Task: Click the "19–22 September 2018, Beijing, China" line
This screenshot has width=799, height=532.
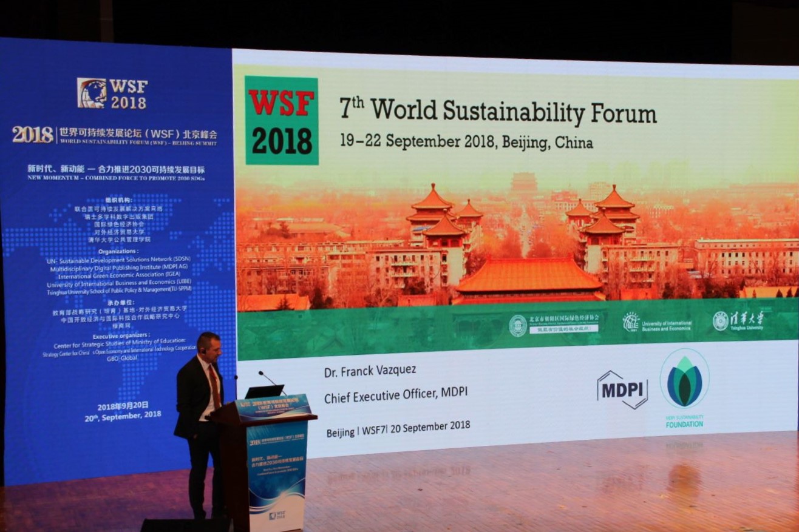Action: 466,142
